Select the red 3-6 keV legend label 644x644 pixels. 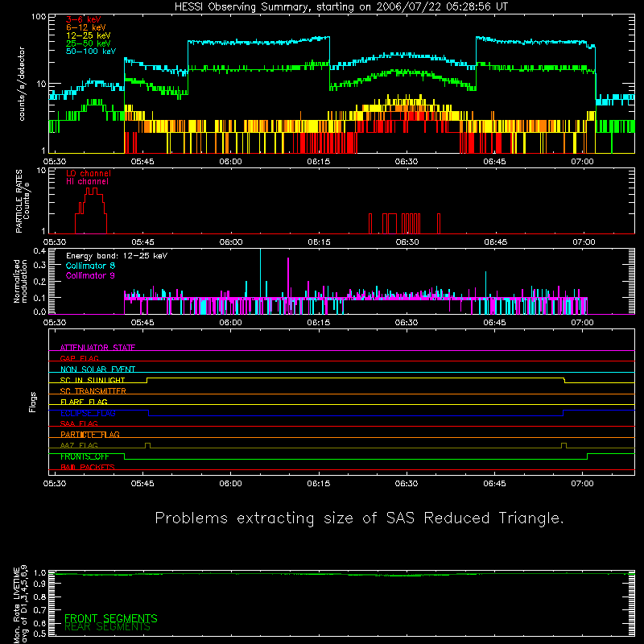83,19
